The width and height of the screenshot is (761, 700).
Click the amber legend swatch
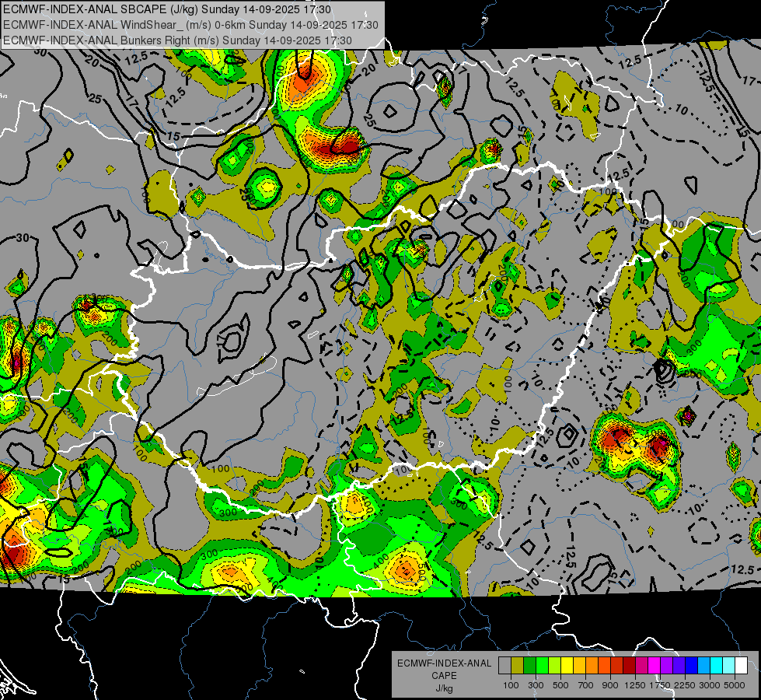[579, 666]
